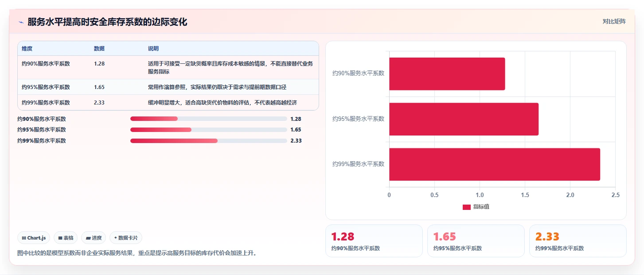Click the 数据 column header
644x275 pixels.
(99, 49)
